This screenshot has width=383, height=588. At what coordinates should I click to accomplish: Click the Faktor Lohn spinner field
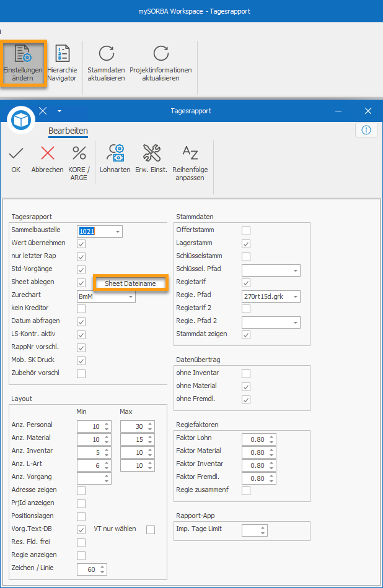[x=258, y=439]
